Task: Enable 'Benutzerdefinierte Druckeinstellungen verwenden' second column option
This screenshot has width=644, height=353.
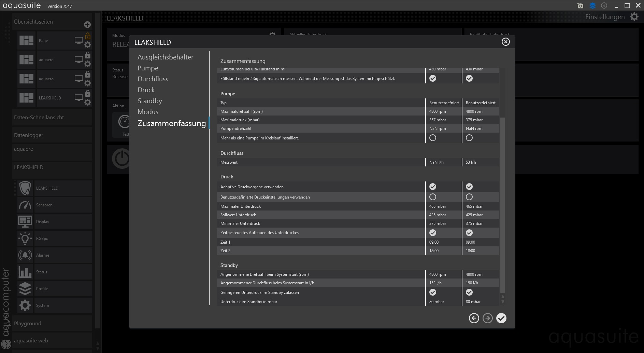Action: tap(469, 197)
